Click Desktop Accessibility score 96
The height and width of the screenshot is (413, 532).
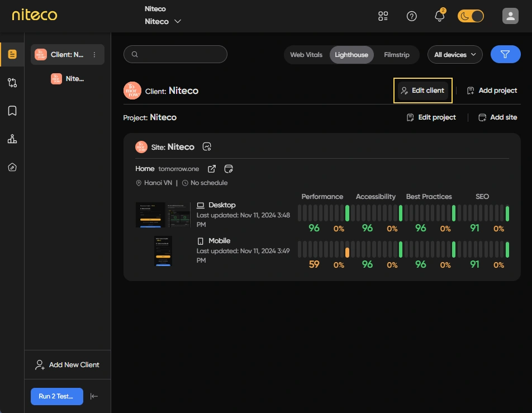[367, 228]
